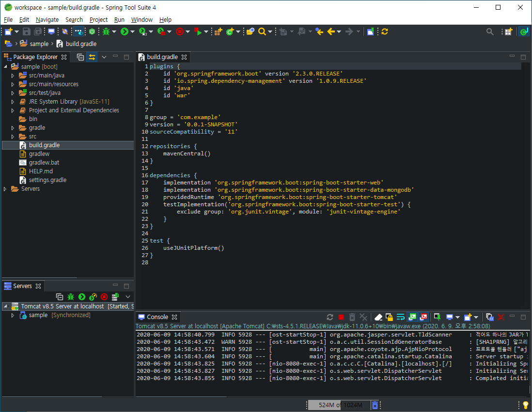
Task: Click the green Start server icon in Servers view
Action: pyautogui.click(x=82, y=297)
